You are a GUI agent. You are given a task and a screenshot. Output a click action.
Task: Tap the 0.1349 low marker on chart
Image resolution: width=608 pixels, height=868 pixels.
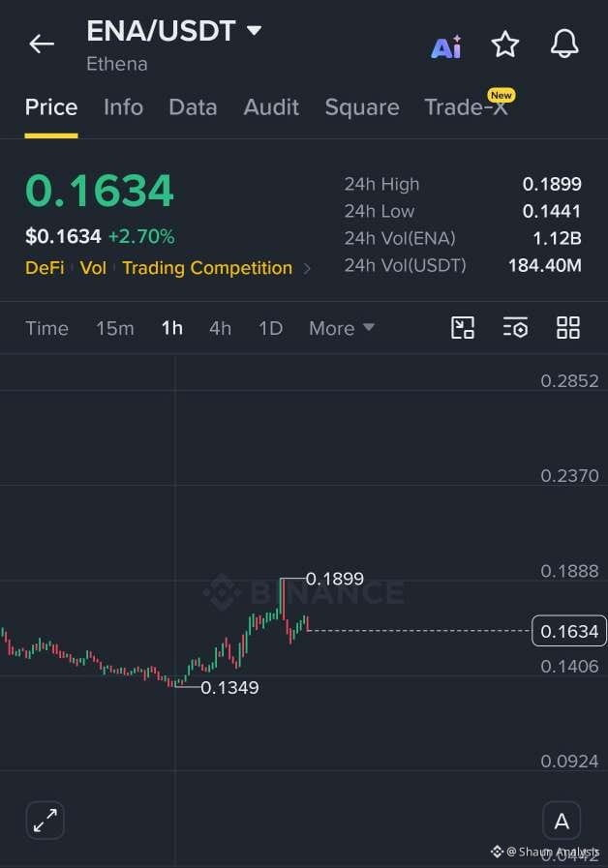point(229,688)
